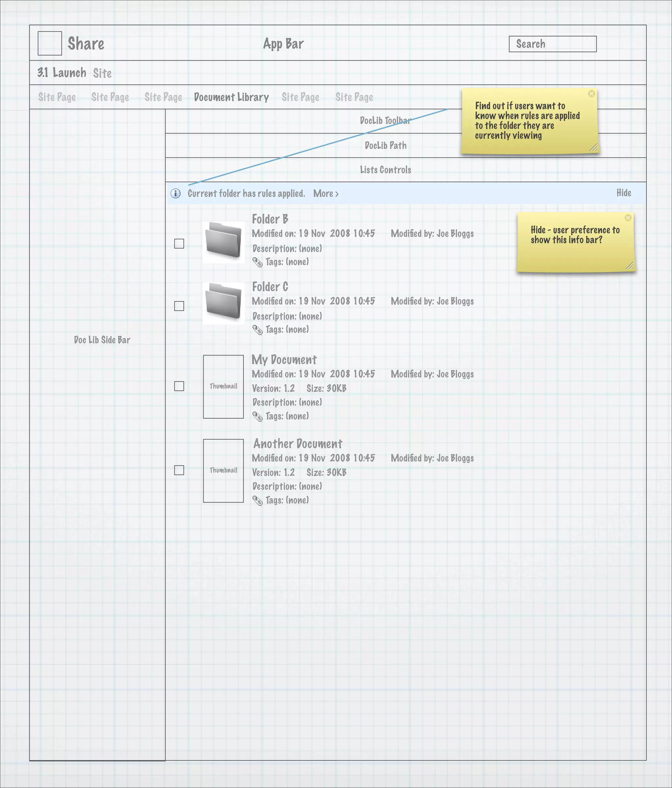Select the Folder B checkbox
This screenshot has height=788, width=672.
click(179, 243)
